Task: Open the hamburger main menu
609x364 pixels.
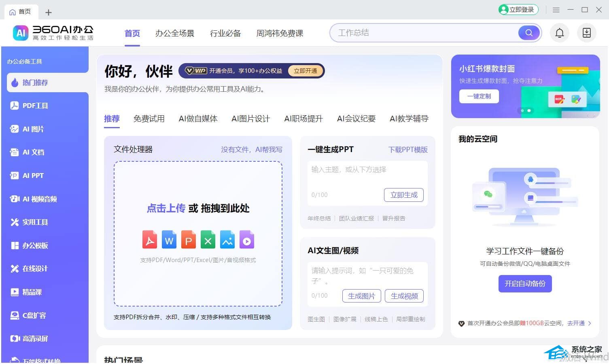Action: pos(556,10)
